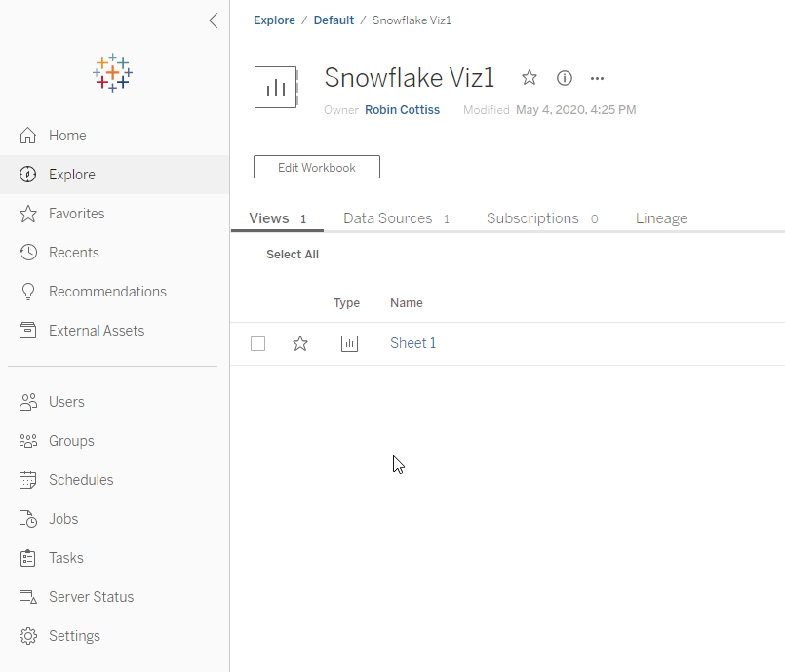The image size is (785, 672).
Task: Click the Sheet 1 view type icon
Action: pyautogui.click(x=349, y=344)
